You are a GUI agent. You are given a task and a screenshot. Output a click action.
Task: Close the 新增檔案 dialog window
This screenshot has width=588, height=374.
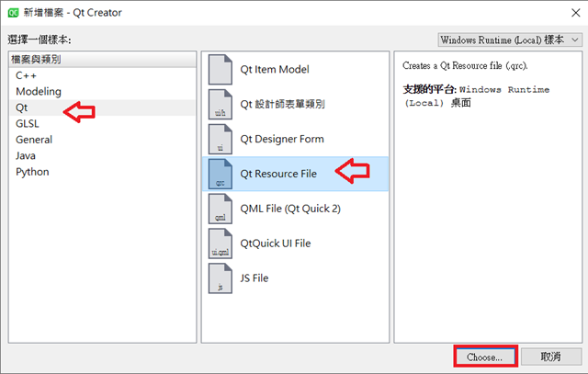tap(576, 13)
